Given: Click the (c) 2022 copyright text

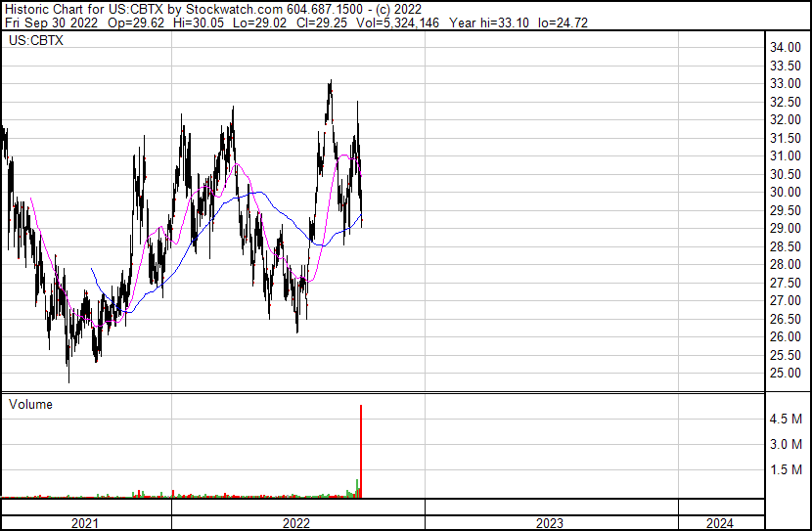Looking at the screenshot, I should click(x=399, y=10).
